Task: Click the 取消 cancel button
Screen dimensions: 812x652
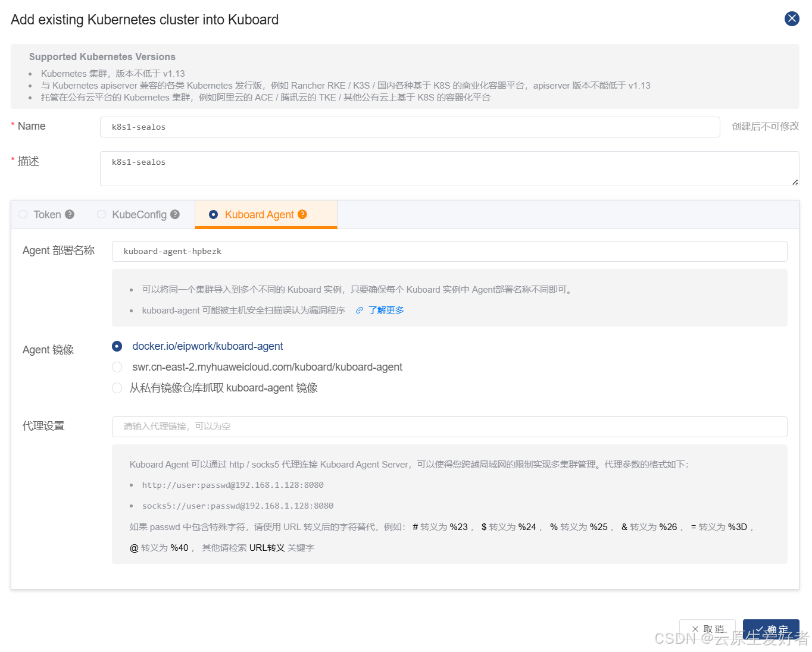Action: click(707, 629)
